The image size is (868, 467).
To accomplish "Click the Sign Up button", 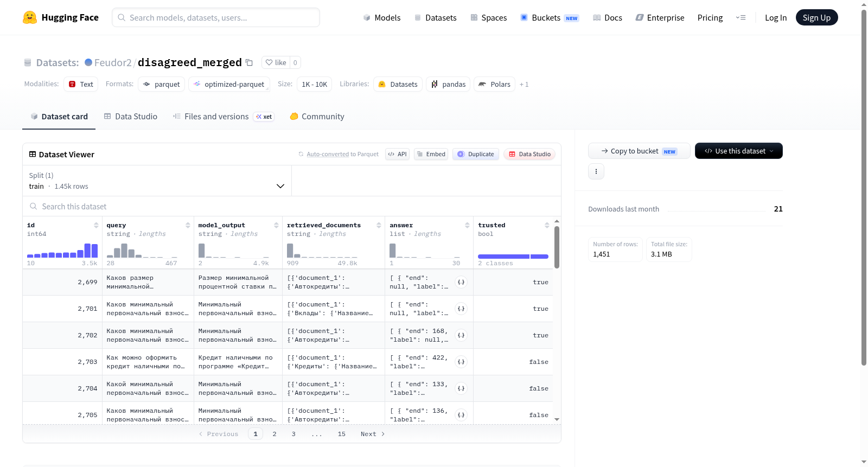I will point(817,18).
